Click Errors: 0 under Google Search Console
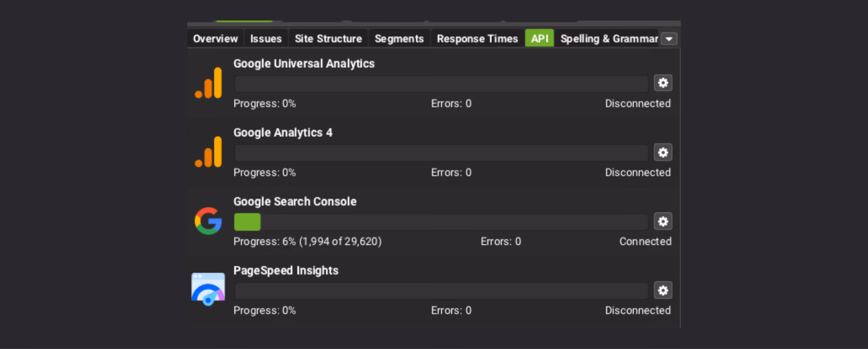868x349 pixels. 501,241
